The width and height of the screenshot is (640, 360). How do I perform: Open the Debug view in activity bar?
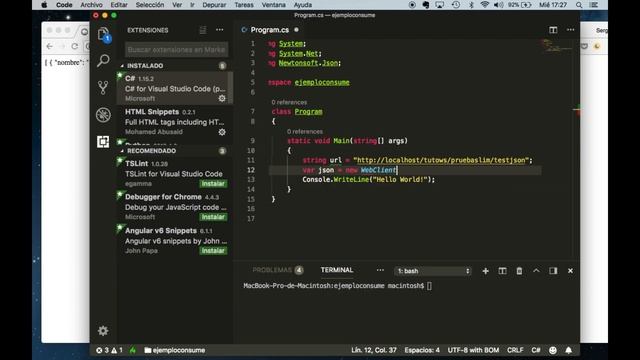(x=103, y=115)
